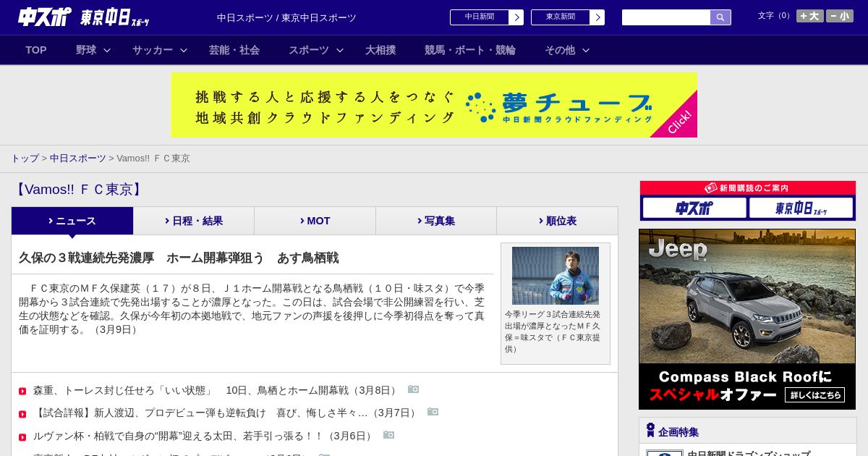Increase text size with 大 button
This screenshot has height=456, width=868.
pos(810,16)
